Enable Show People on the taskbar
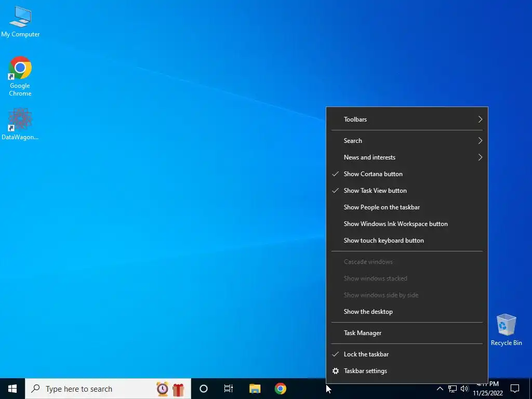532x399 pixels. tap(407, 207)
